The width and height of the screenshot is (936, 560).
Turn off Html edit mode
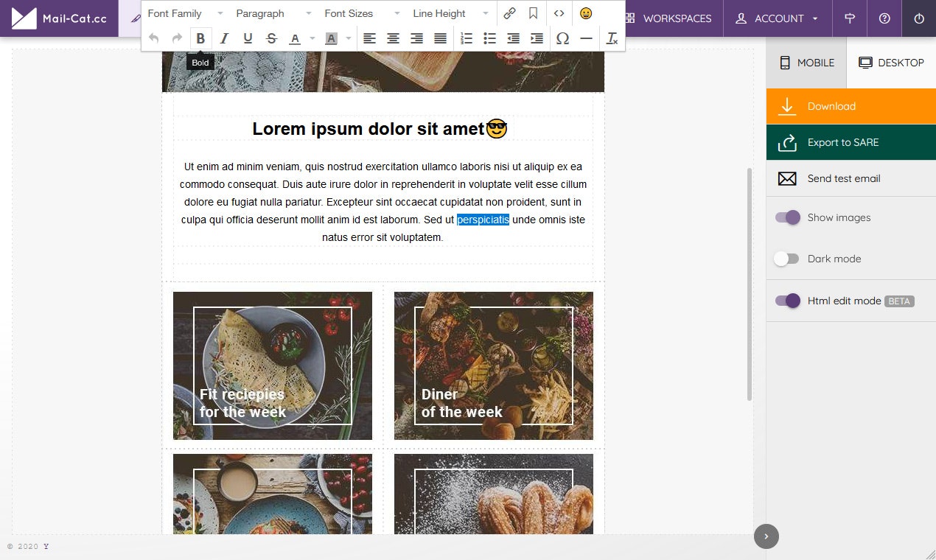787,301
